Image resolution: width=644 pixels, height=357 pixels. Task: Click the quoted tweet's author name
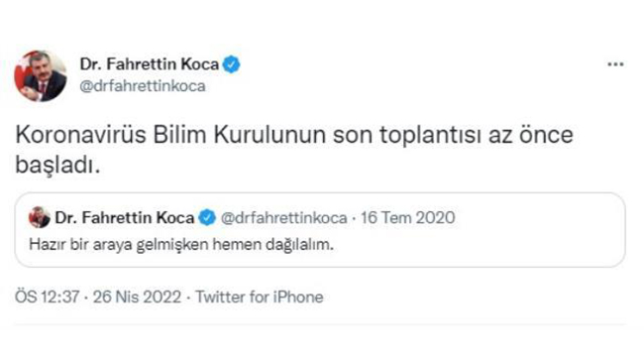pyautogui.click(x=125, y=217)
